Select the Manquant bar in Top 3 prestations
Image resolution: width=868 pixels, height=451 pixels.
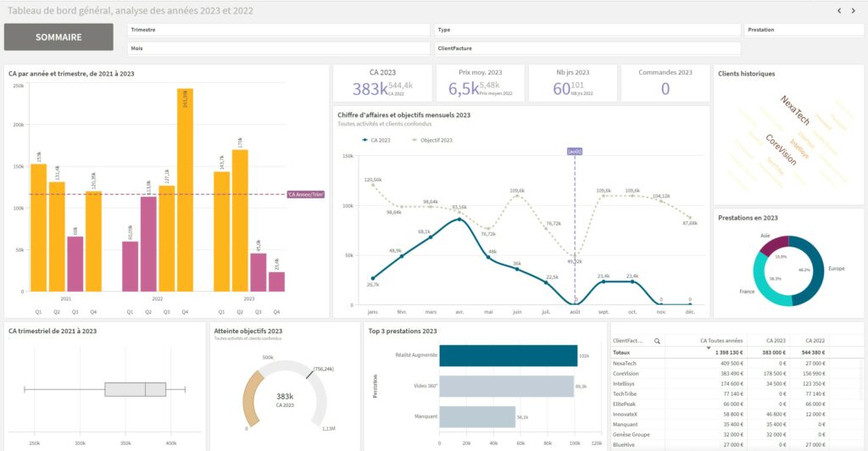pyautogui.click(x=477, y=417)
